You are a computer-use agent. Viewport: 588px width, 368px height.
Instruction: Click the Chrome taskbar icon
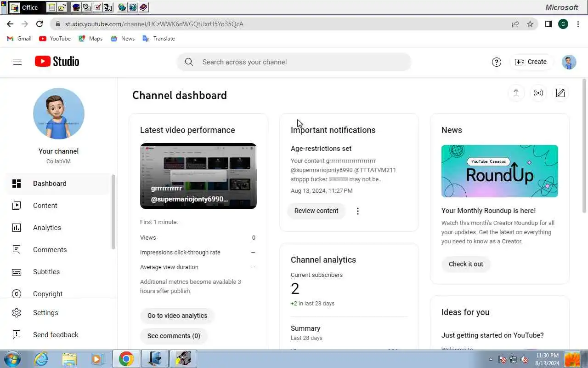click(x=126, y=359)
